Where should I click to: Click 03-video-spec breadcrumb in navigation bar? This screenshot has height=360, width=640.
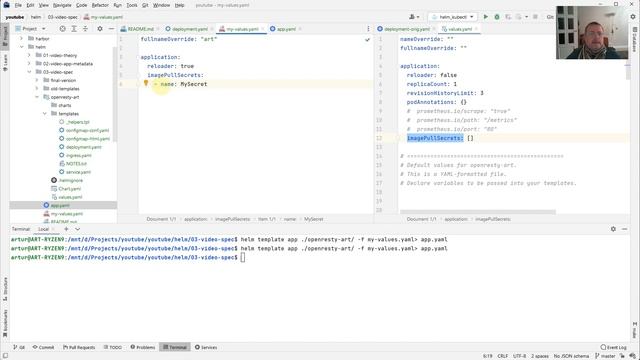tap(62, 17)
